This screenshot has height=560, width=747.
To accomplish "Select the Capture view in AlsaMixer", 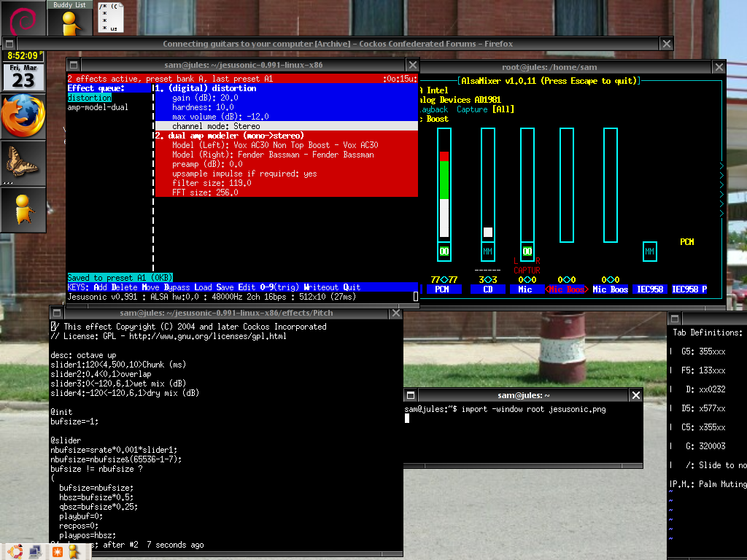I will [472, 109].
